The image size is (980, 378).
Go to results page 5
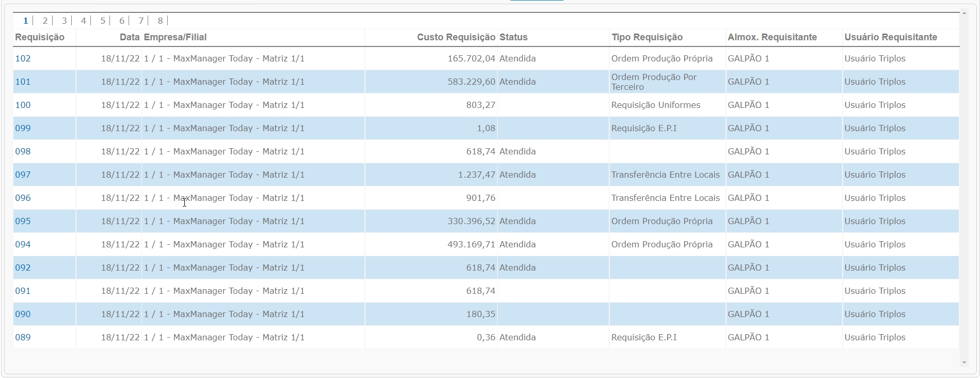coord(103,21)
